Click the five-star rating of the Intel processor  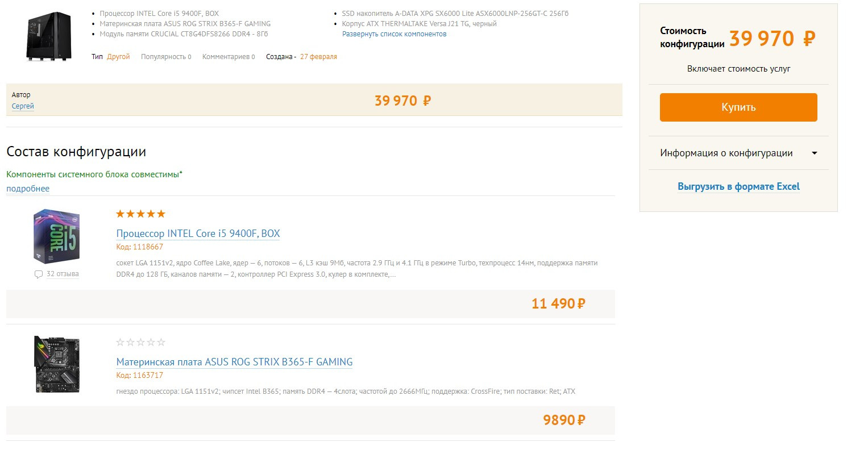(x=140, y=214)
